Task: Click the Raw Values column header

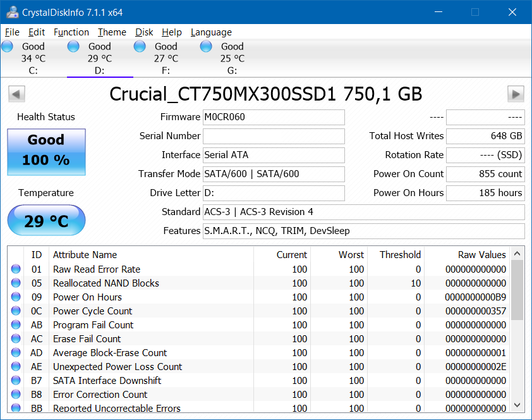Action: tap(467, 255)
